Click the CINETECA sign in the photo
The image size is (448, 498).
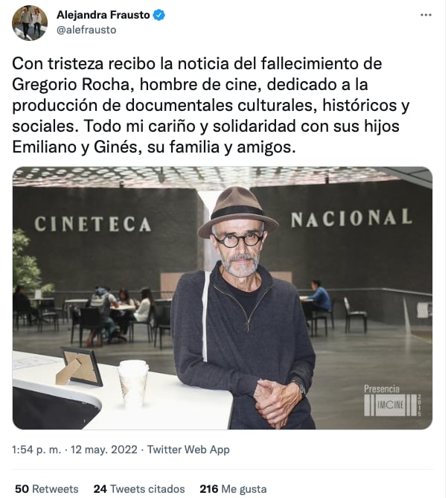click(x=92, y=223)
